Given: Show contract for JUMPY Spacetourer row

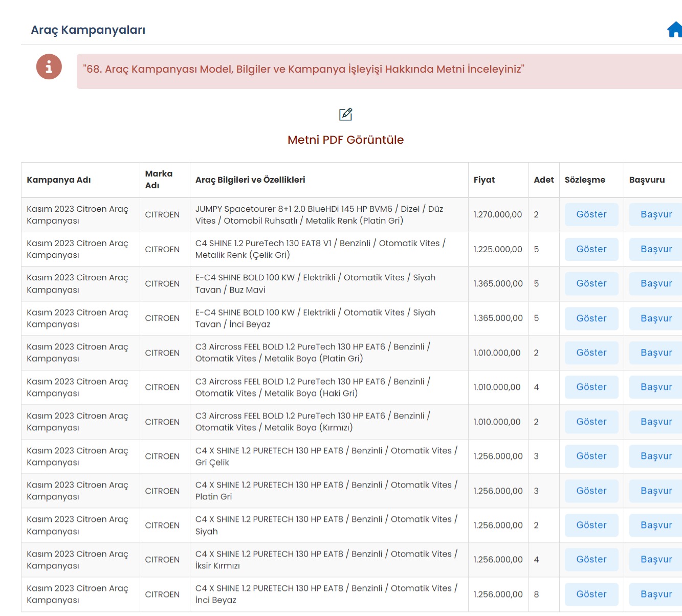Looking at the screenshot, I should point(591,214).
